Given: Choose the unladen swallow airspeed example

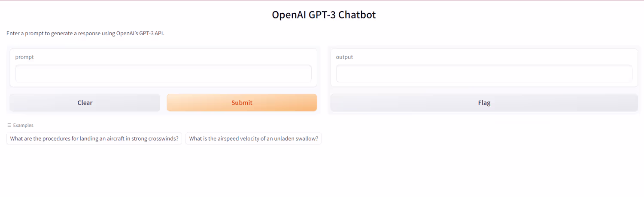Looking at the screenshot, I should (x=253, y=139).
